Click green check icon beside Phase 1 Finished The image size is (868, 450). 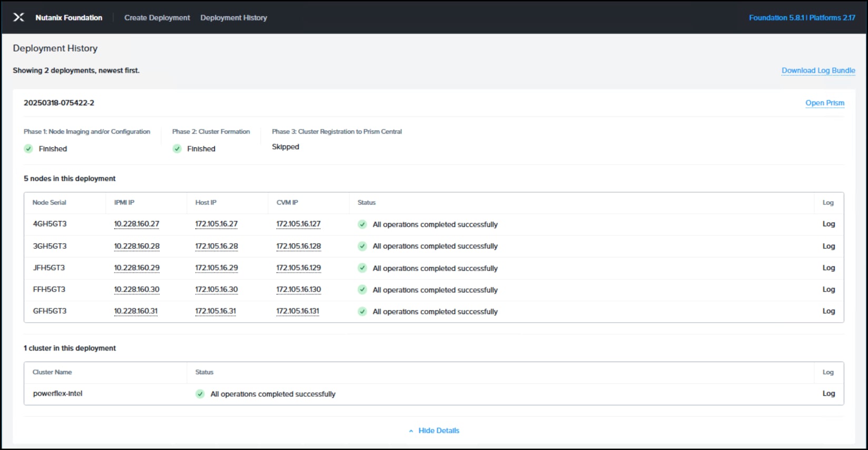[28, 149]
